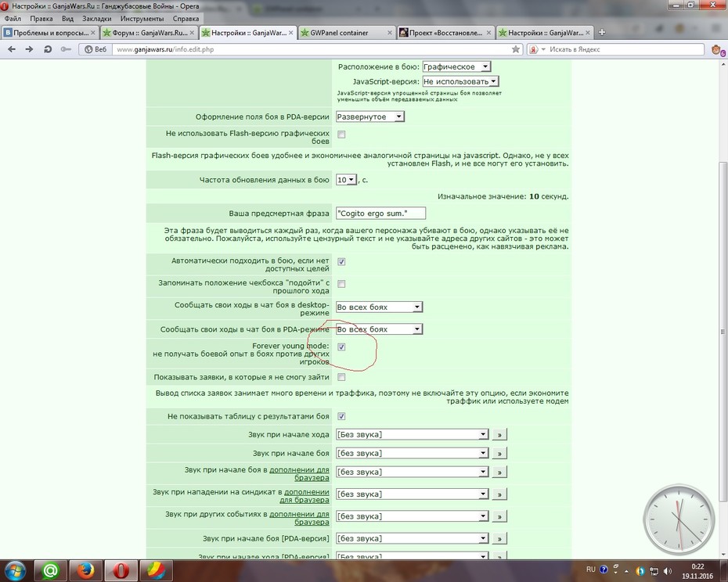
Task: Open the Закладки menu
Action: pos(96,19)
